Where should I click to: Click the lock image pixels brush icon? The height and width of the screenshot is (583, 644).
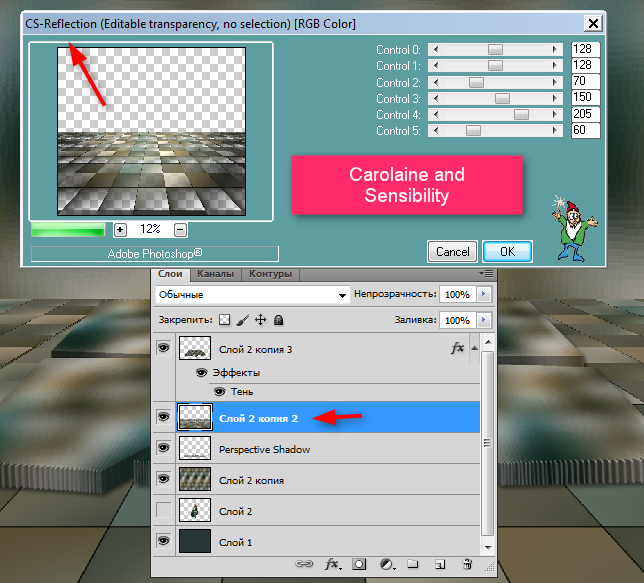[243, 320]
